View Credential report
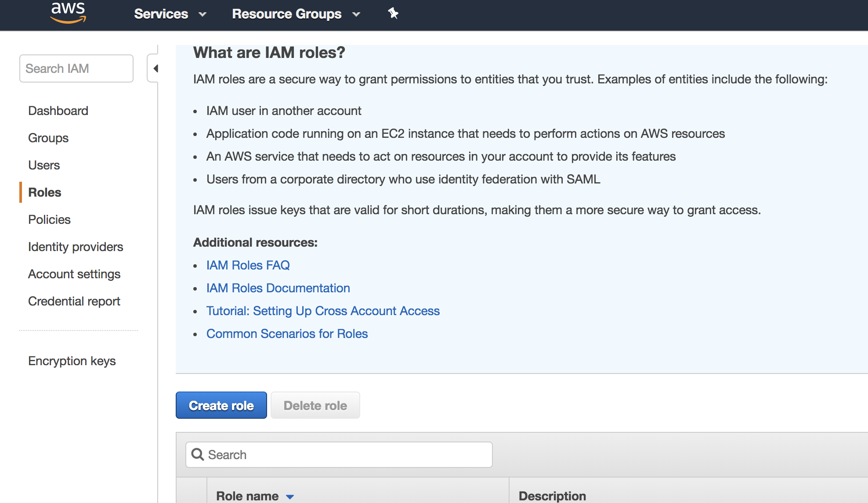This screenshot has width=868, height=503. coord(74,301)
